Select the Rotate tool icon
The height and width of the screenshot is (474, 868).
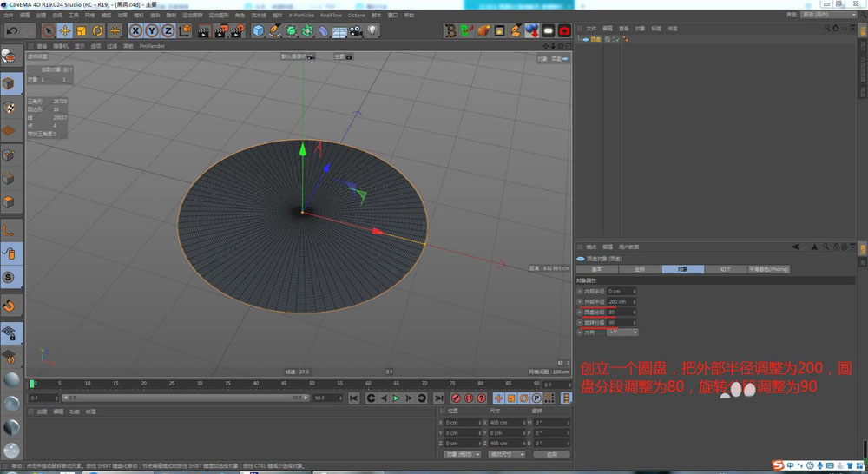pyautogui.click(x=97, y=30)
